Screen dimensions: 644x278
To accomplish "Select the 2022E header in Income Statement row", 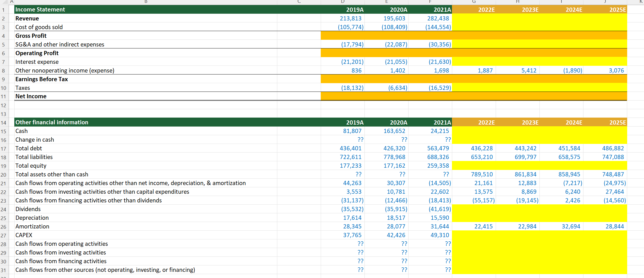I will pyautogui.click(x=486, y=10).
